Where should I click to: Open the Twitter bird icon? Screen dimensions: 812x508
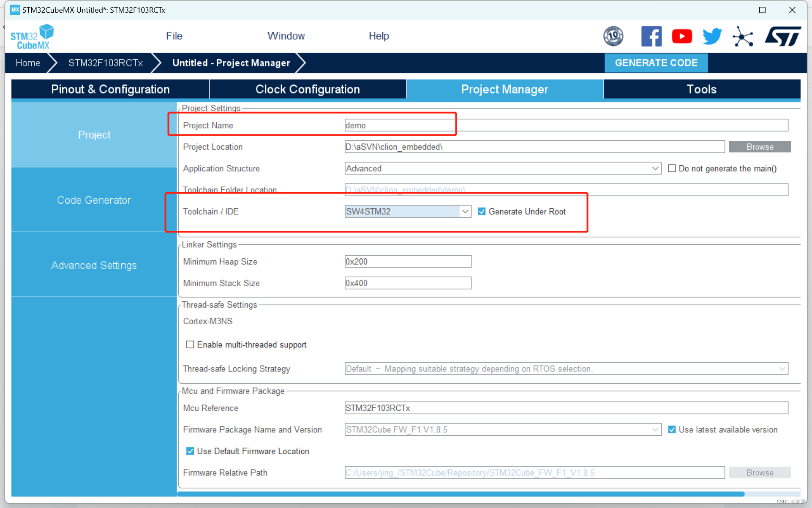pos(712,36)
